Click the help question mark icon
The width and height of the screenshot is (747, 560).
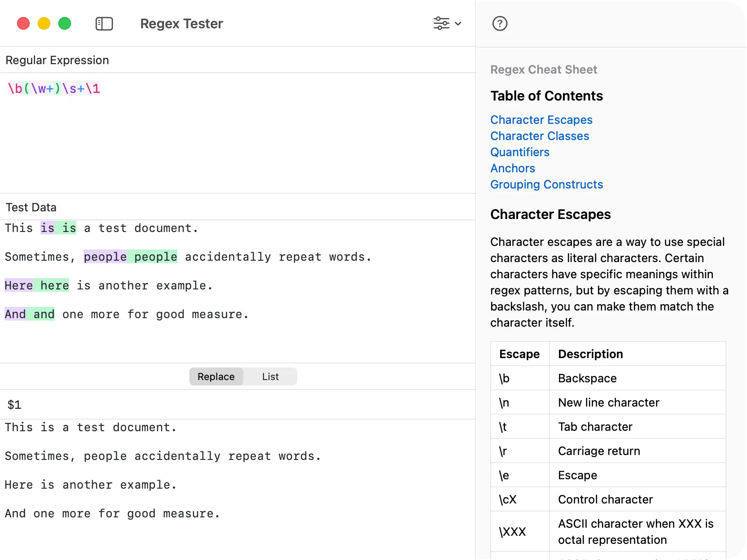click(x=500, y=23)
